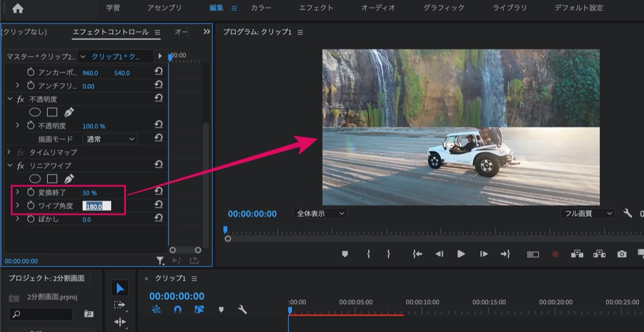Open the 全体表示 zoom level dropdown
The image size is (644, 332).
tap(320, 213)
